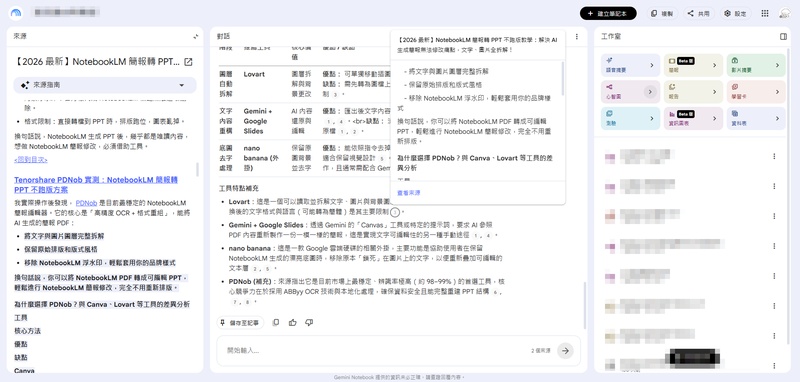The height and width of the screenshot is (382, 800).
Task: Click the chevron on the 測驗 card
Action: [x=652, y=118]
